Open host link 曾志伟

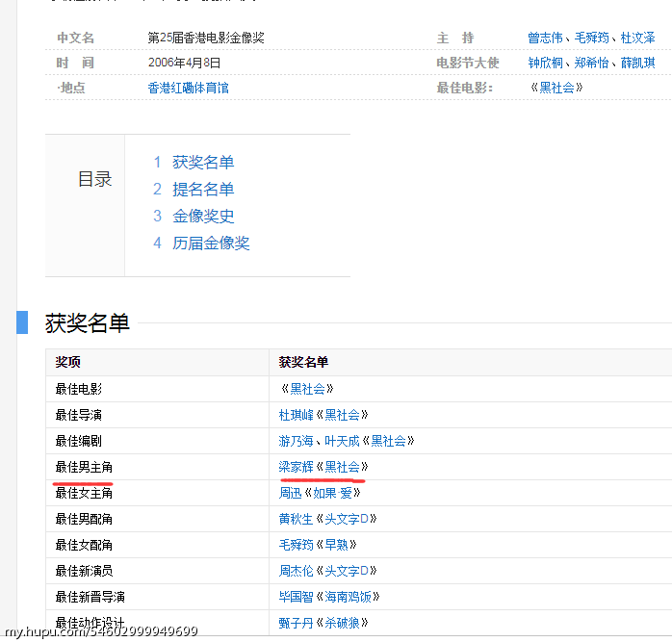tap(545, 38)
